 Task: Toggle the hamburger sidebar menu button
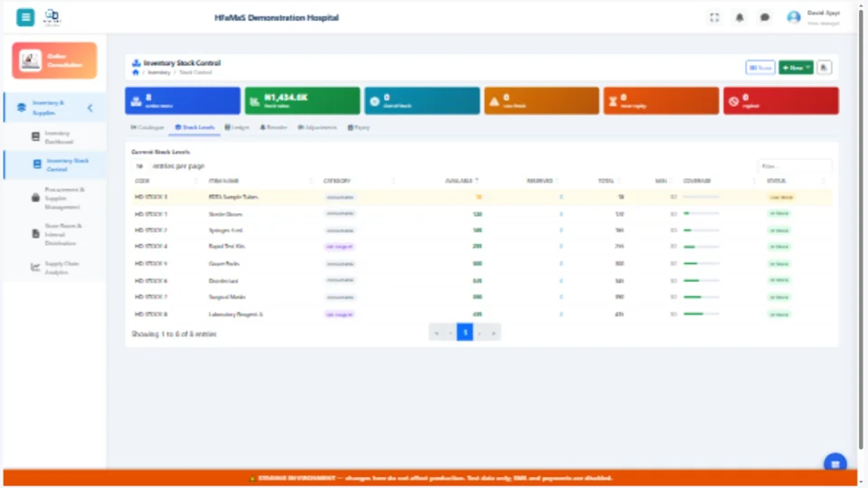pos(25,17)
